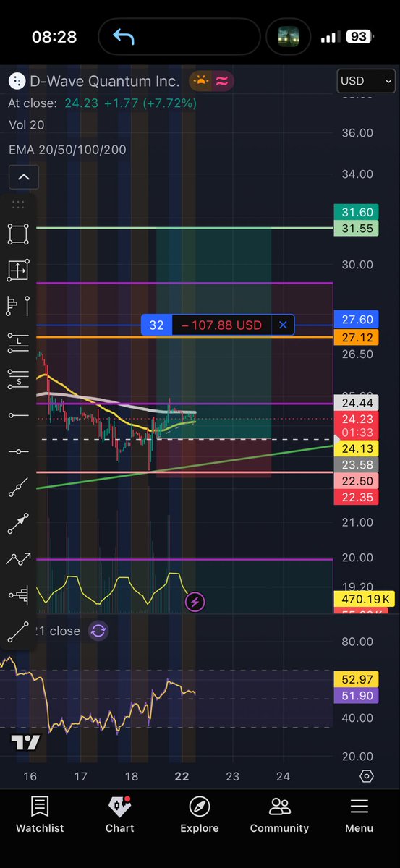
Task: Go to the Community tab
Action: click(x=279, y=814)
